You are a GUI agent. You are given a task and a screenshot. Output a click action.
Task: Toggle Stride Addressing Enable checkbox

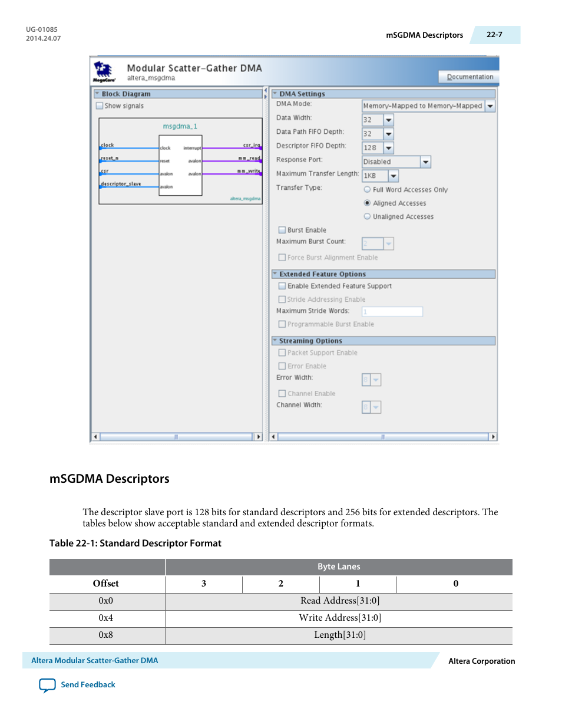tap(282, 299)
